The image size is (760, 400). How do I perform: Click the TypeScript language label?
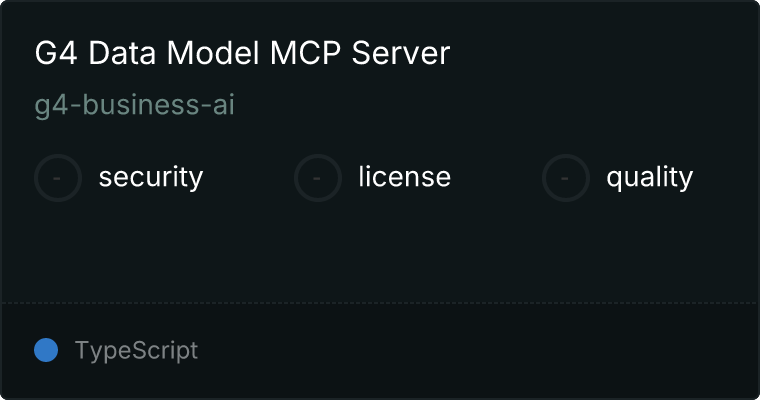coord(137,351)
